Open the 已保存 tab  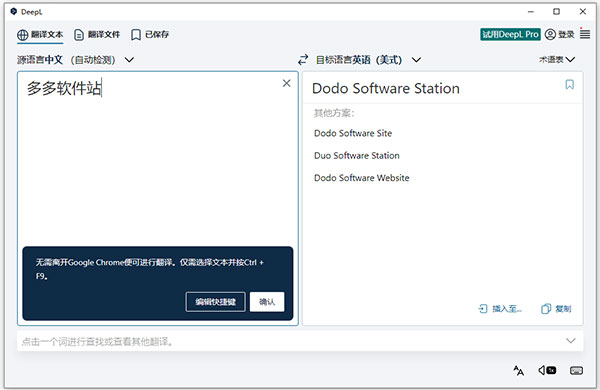point(150,35)
